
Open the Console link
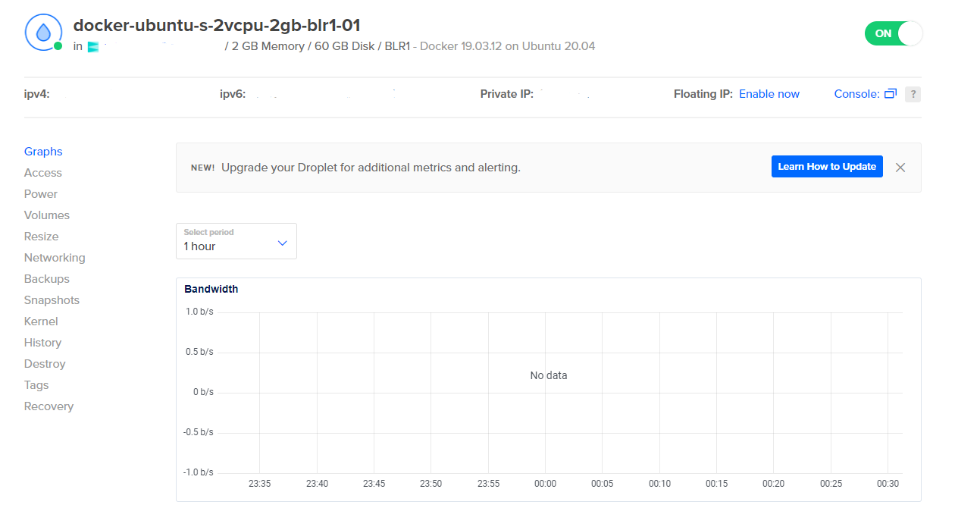point(856,94)
